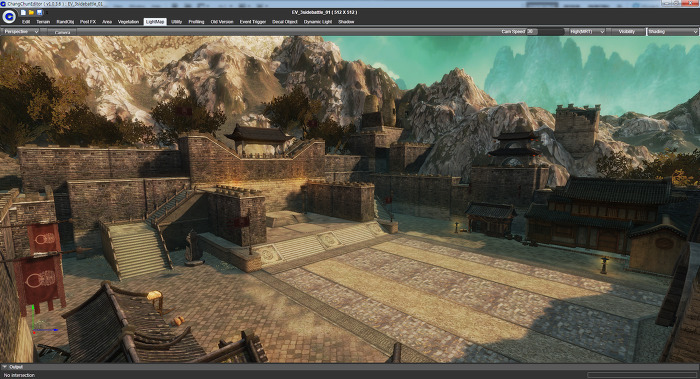Open the Shading mode dropdown

(672, 32)
